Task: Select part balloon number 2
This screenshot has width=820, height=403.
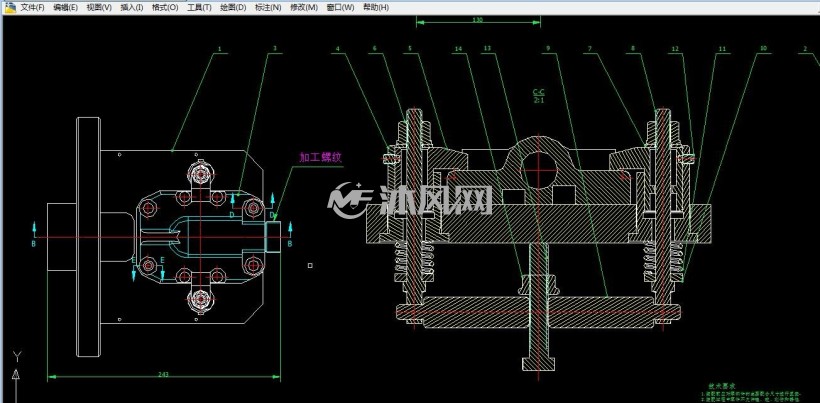Action: click(x=805, y=49)
